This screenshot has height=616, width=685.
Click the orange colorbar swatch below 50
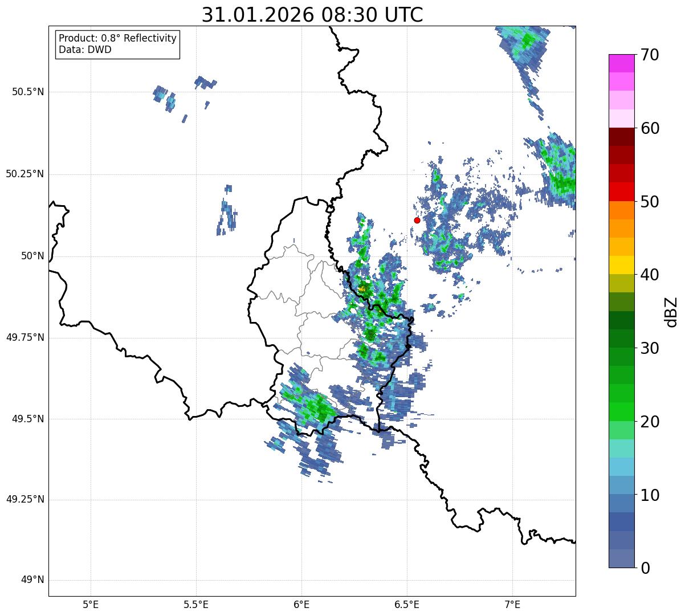coord(622,210)
